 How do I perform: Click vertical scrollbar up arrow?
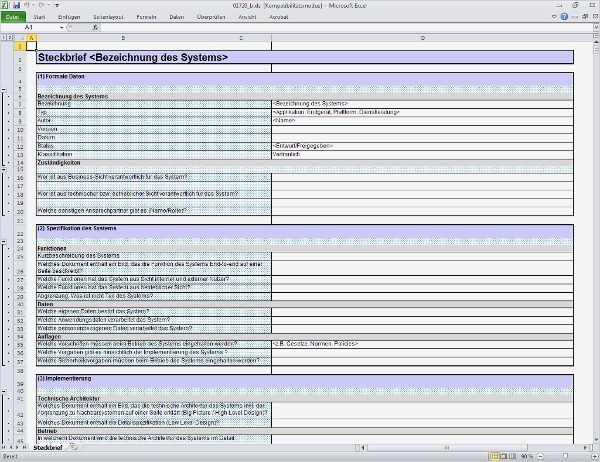pos(596,42)
